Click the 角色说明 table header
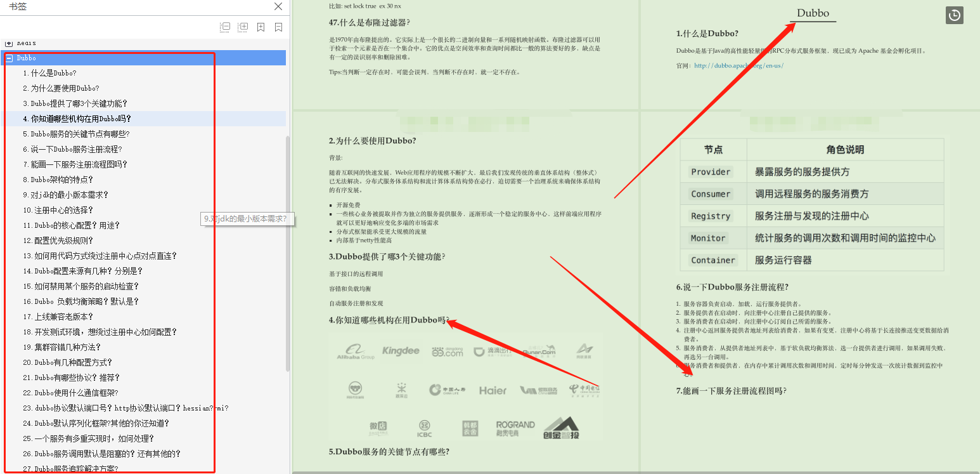This screenshot has height=474, width=980. pyautogui.click(x=845, y=150)
